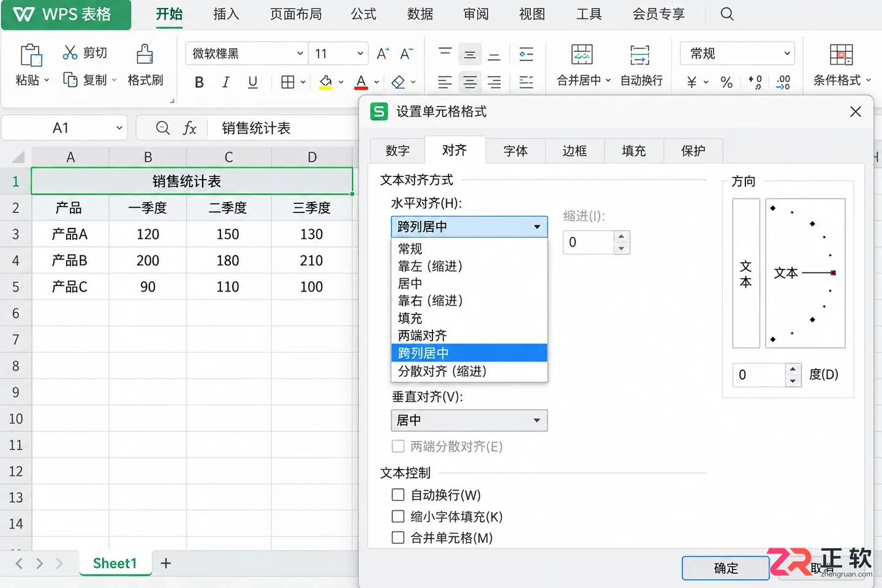Open the 公式 ribbon tab

tap(363, 14)
